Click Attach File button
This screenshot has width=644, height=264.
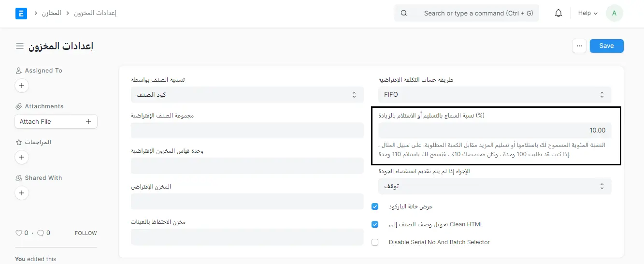click(x=56, y=121)
